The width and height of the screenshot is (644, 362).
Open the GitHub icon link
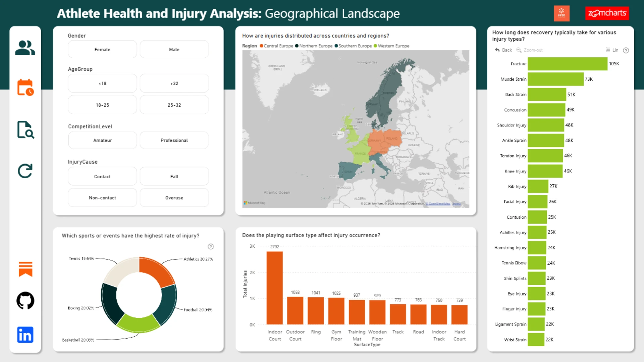pyautogui.click(x=25, y=301)
